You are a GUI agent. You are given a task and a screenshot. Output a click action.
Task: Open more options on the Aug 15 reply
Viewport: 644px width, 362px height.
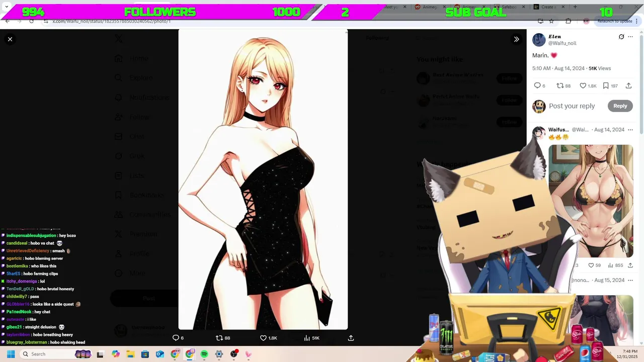tap(630, 280)
